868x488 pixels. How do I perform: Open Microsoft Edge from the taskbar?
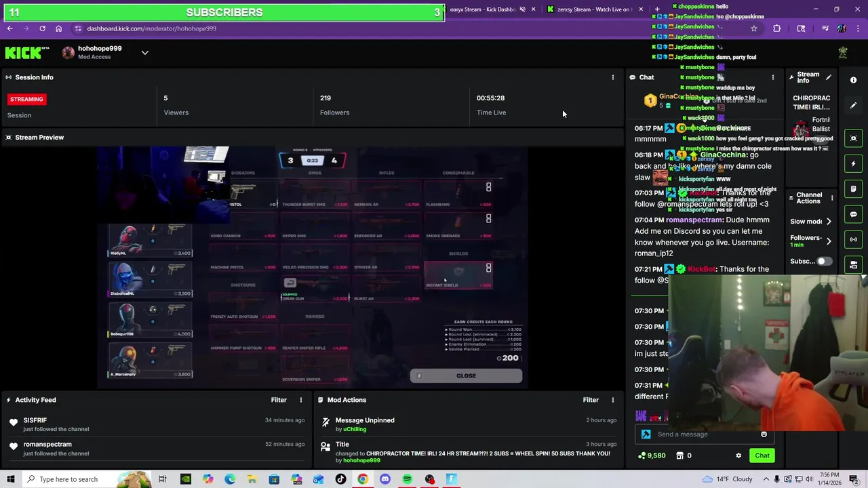tap(230, 479)
